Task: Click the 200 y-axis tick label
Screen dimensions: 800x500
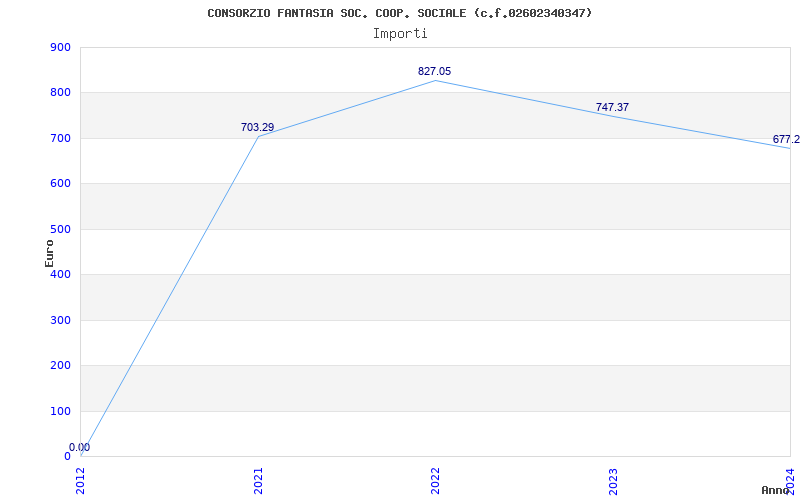Action: [60, 366]
